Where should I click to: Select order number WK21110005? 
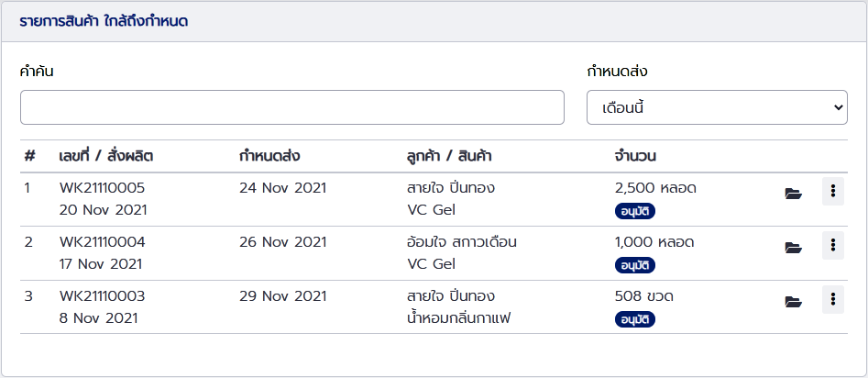pos(102,188)
